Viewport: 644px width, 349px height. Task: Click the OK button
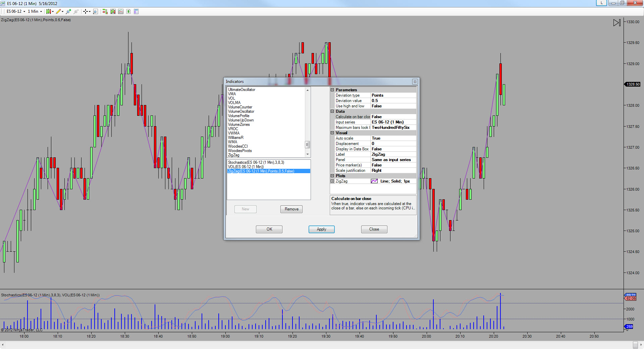pos(269,229)
